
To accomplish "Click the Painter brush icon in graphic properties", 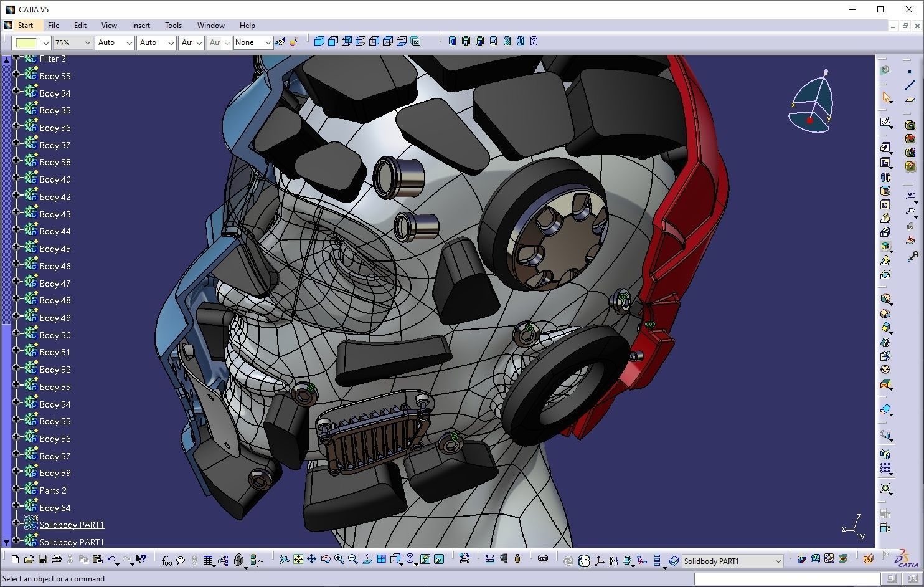I will tap(280, 42).
